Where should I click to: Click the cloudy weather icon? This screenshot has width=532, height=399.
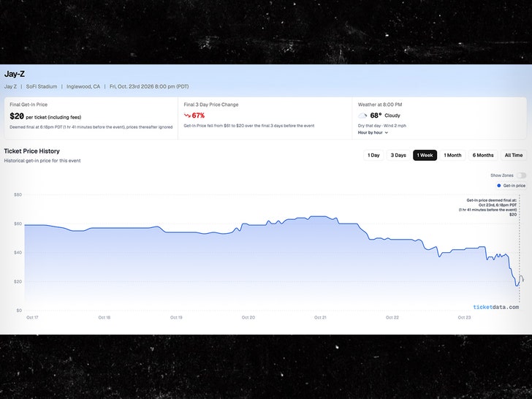point(362,115)
